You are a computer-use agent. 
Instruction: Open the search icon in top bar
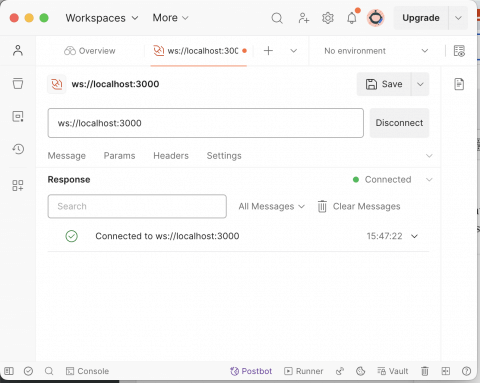tap(277, 18)
